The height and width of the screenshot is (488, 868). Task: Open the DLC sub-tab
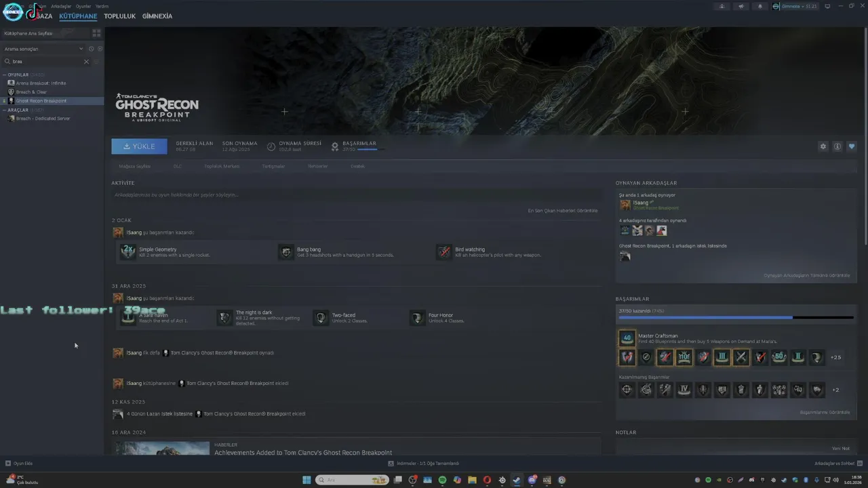tap(178, 166)
